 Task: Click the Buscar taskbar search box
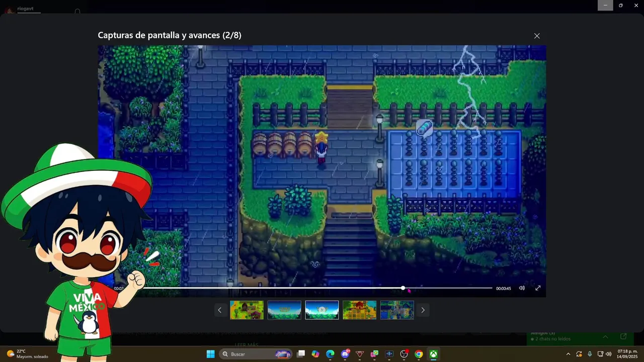click(256, 354)
